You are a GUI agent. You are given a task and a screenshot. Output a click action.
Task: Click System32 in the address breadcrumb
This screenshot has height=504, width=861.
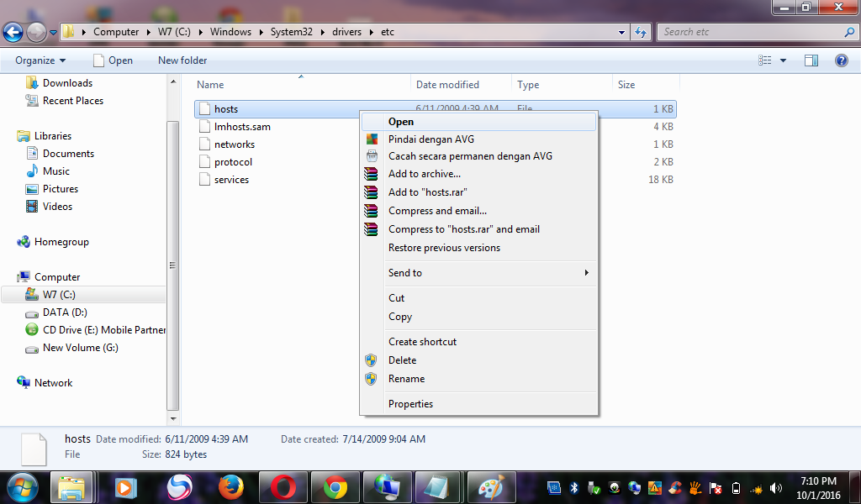point(291,32)
